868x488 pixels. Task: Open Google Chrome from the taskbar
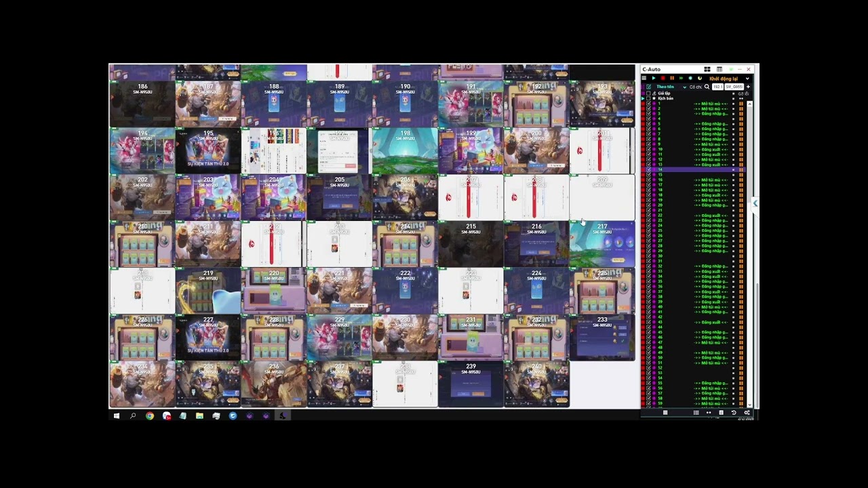[x=149, y=415]
